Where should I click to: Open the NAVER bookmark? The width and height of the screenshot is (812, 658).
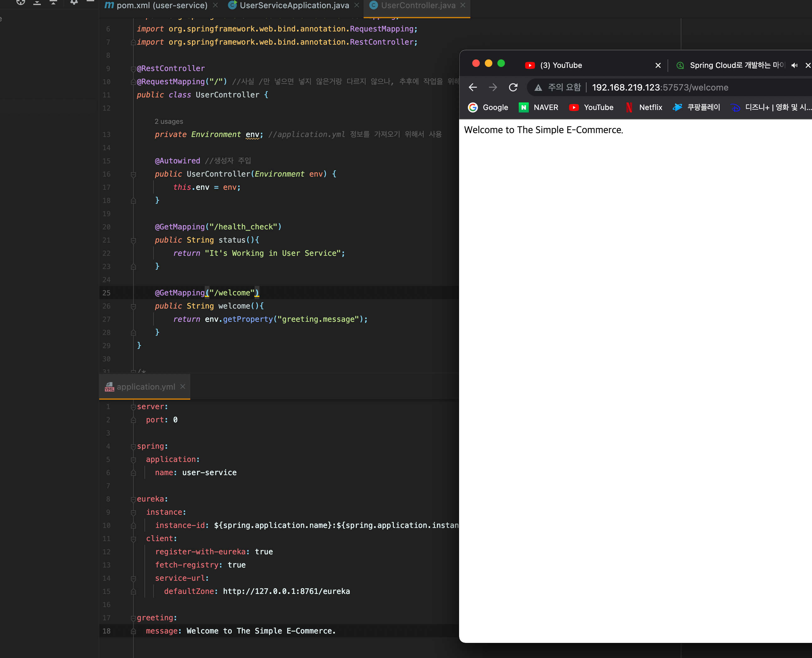point(539,107)
